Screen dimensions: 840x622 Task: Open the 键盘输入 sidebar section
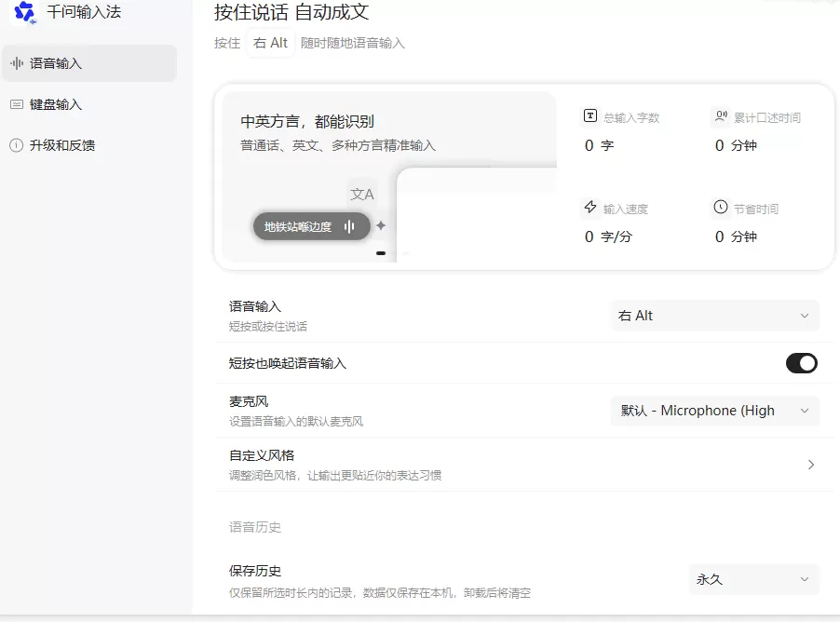click(89, 104)
